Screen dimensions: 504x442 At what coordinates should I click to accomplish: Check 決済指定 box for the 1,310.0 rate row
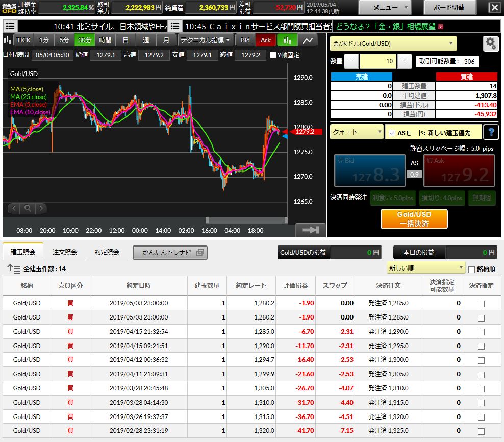coord(481,403)
